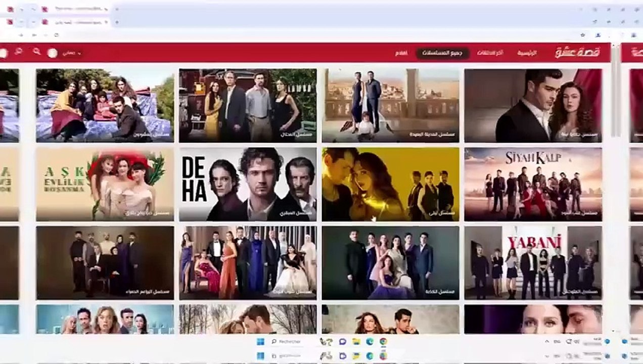
Task: Bookmark page with the star icon
Action: coord(583,35)
